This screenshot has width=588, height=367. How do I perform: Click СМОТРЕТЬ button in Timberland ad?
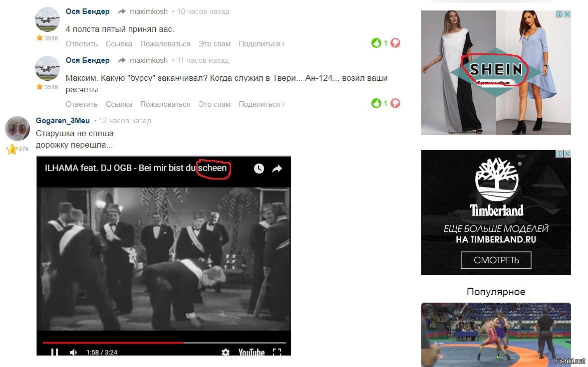(496, 260)
